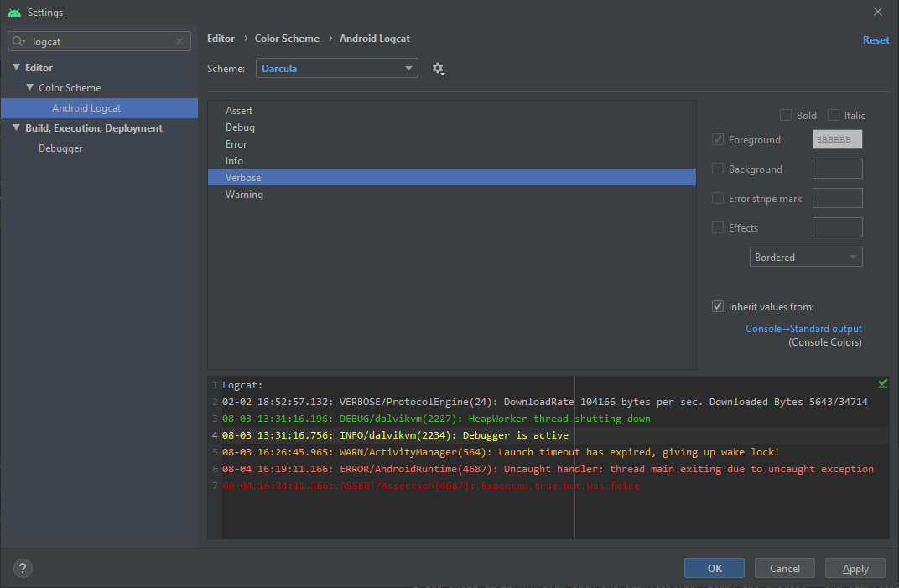Open the Console Standard output link
This screenshot has height=588, width=899.
(x=803, y=329)
